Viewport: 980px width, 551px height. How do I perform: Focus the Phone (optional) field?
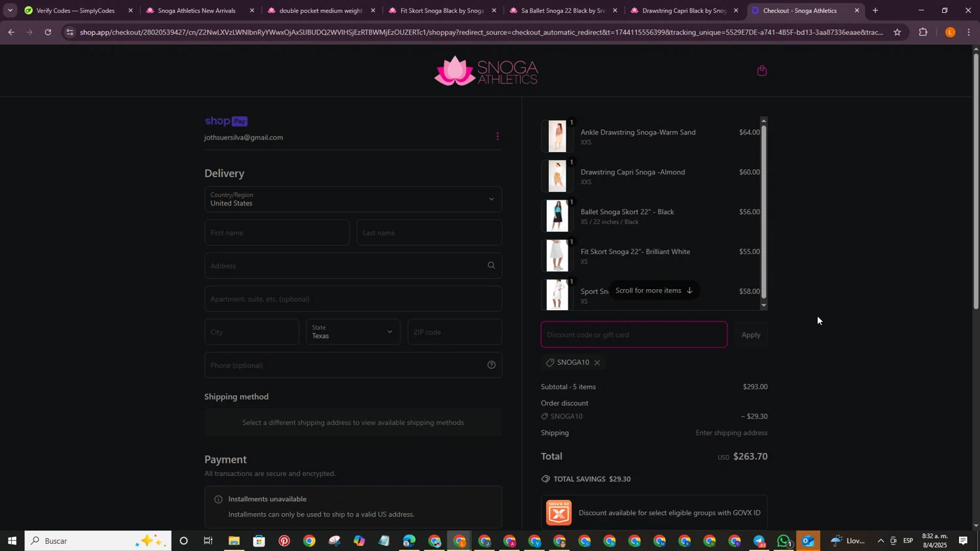tap(353, 365)
